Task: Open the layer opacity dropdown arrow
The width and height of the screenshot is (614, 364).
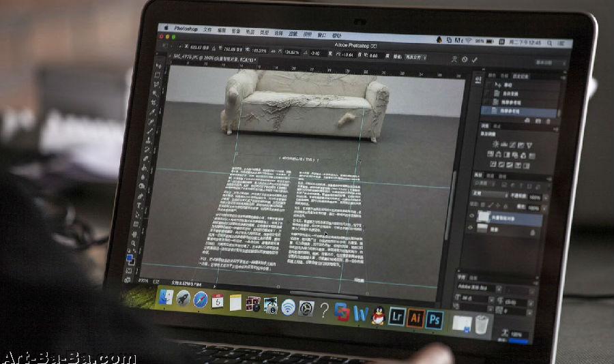Action: point(546,197)
